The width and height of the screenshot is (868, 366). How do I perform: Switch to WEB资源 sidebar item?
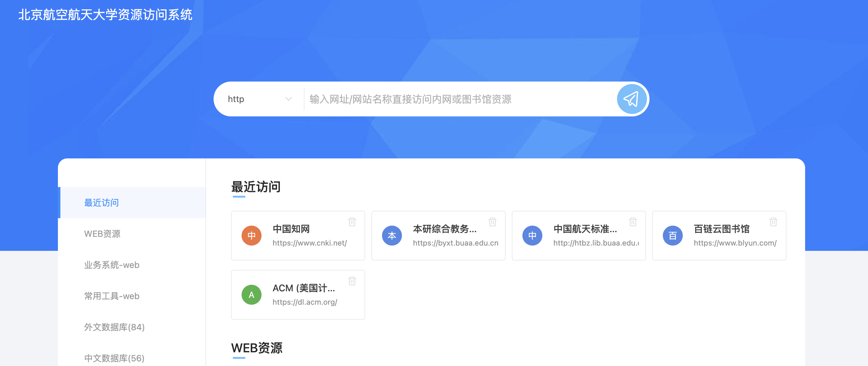tap(102, 234)
